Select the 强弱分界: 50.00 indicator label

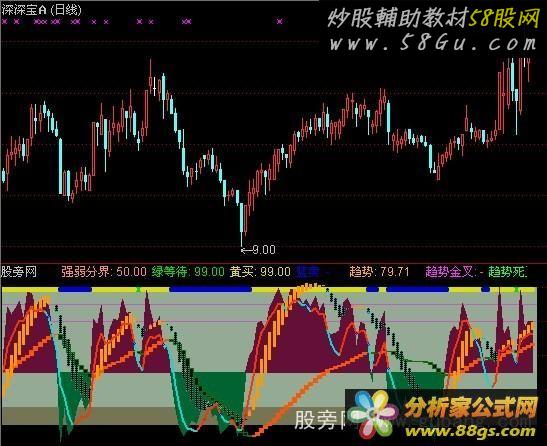coord(104,272)
